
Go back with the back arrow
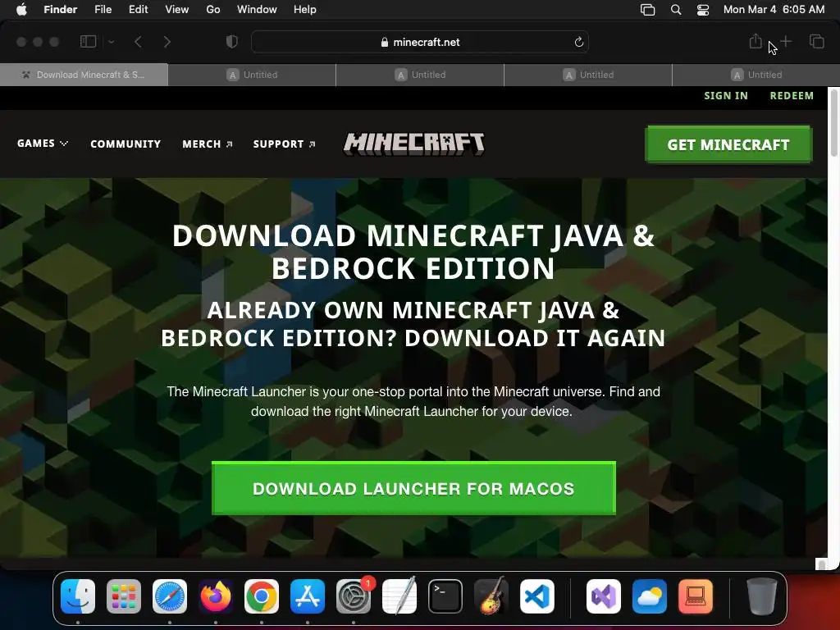pyautogui.click(x=138, y=42)
